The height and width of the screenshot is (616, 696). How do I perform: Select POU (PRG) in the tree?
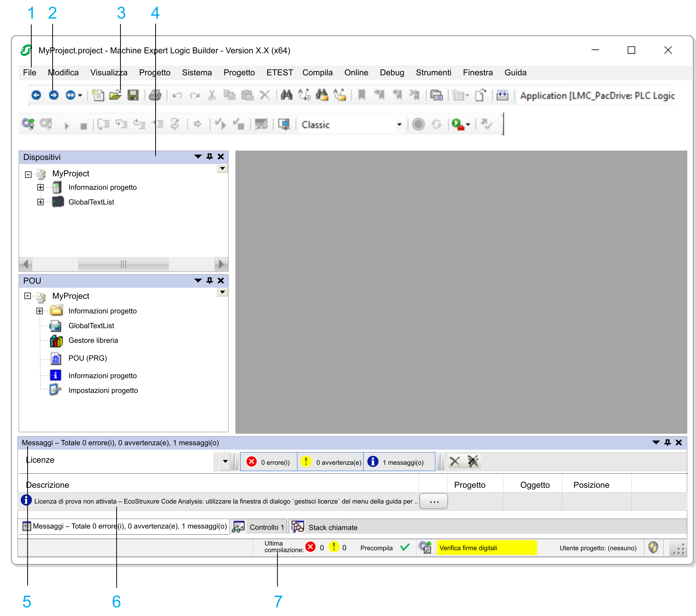point(87,358)
